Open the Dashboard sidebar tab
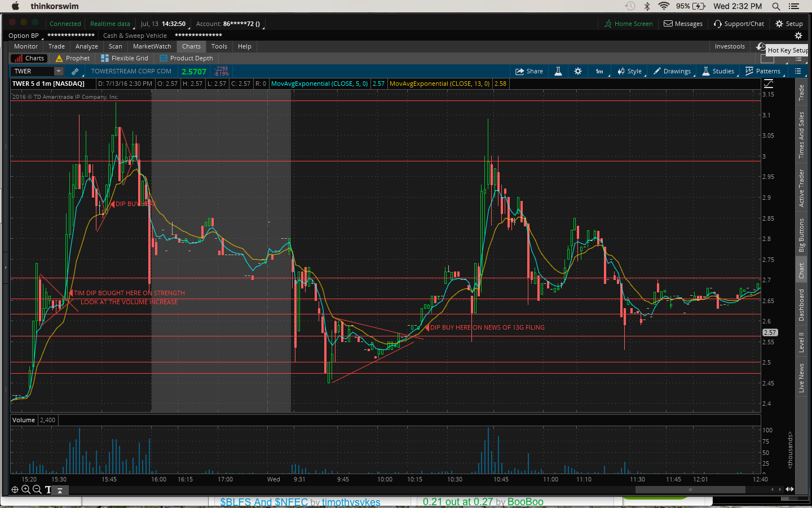Screen dimensions: 812x508 (x=801, y=305)
